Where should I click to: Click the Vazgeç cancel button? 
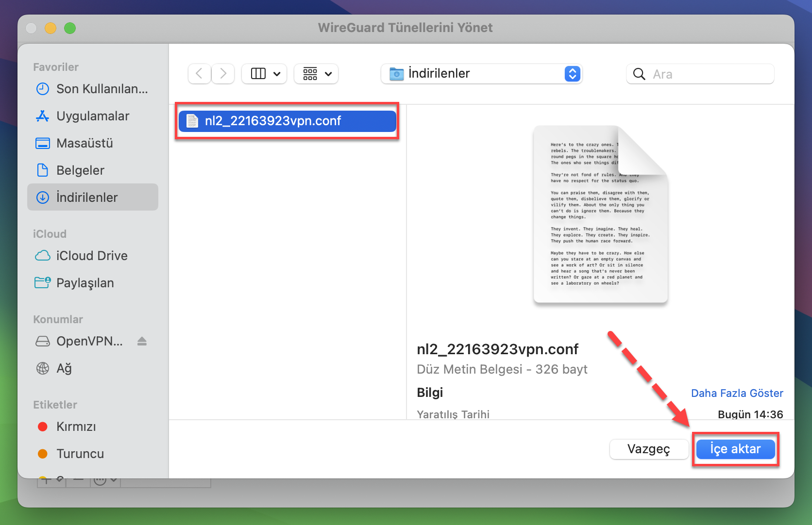click(648, 449)
